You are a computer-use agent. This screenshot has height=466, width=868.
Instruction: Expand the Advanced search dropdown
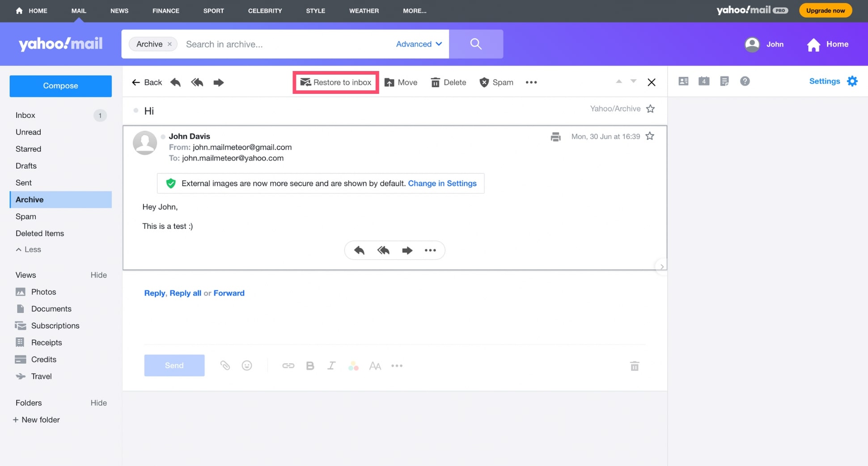419,44
